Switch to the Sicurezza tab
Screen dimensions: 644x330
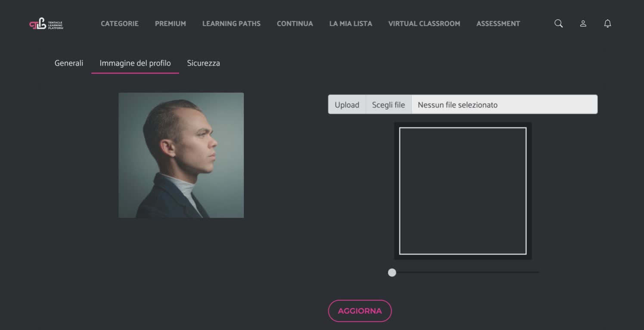pos(203,63)
